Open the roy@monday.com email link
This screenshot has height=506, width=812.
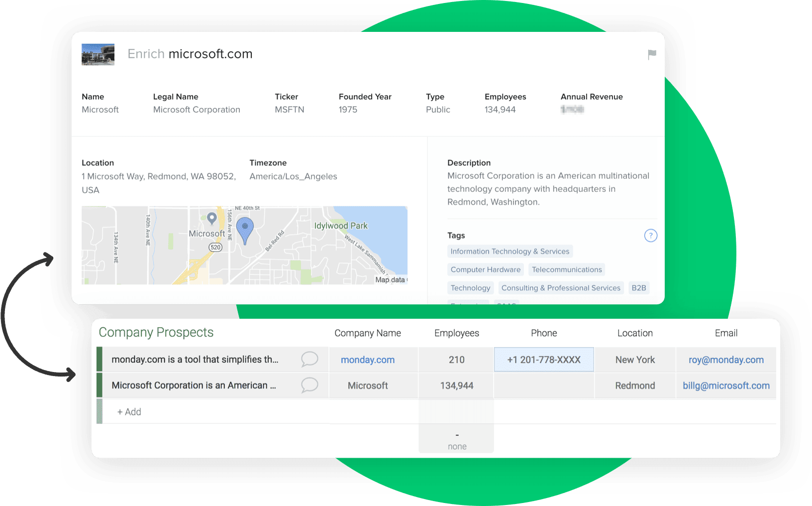point(726,360)
